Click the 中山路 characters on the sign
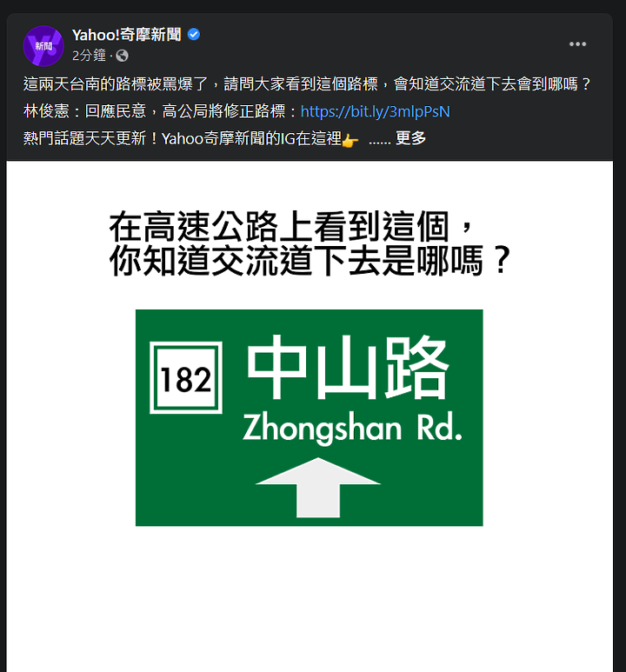Screen dimensions: 626x672 (x=348, y=368)
